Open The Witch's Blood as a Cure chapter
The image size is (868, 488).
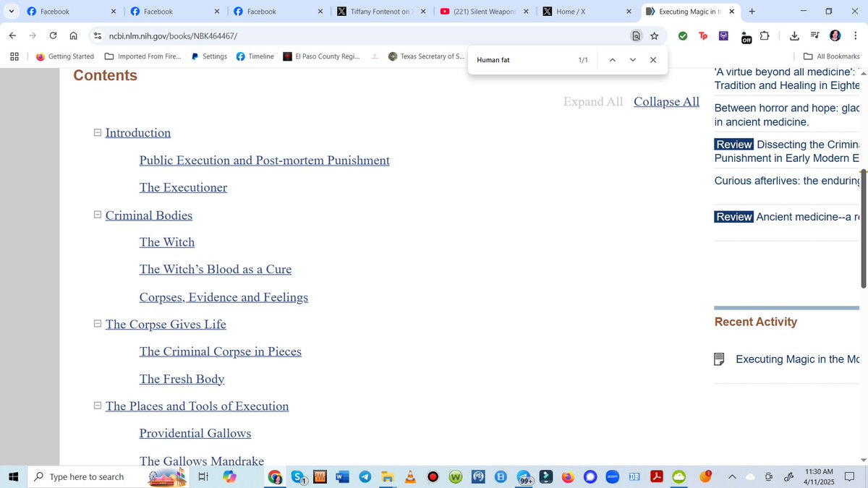click(x=215, y=269)
